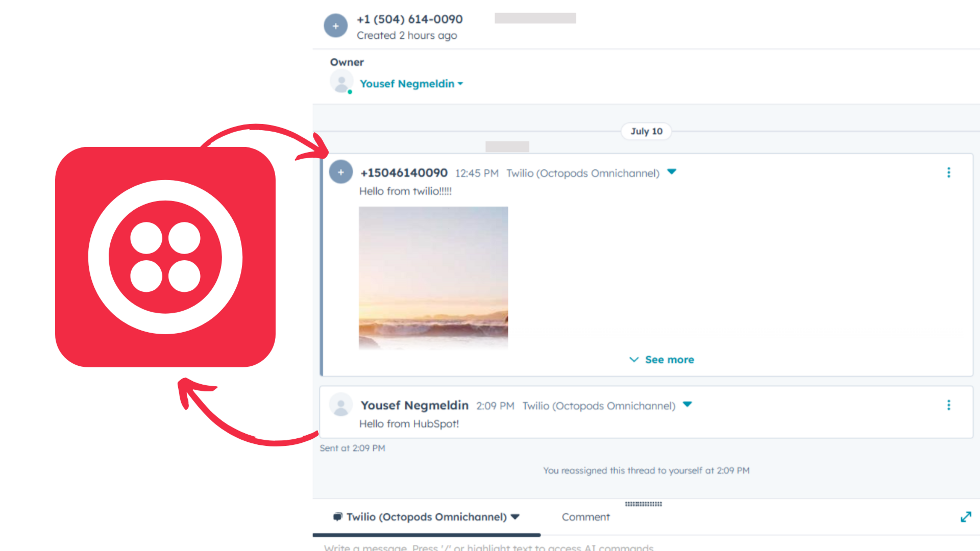This screenshot has height=551, width=980.
Task: Expand the editor using the diagonal expand icon
Action: [967, 517]
